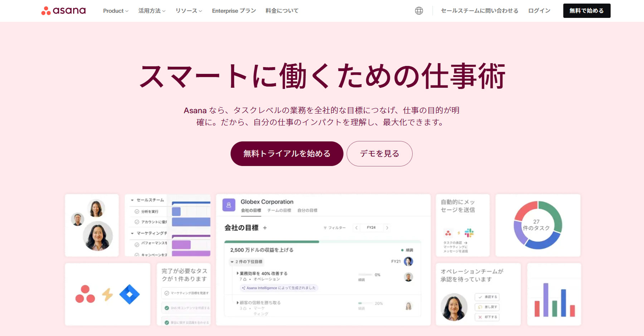Click 無料トライアルを始める button
644x336 pixels.
coord(287,154)
